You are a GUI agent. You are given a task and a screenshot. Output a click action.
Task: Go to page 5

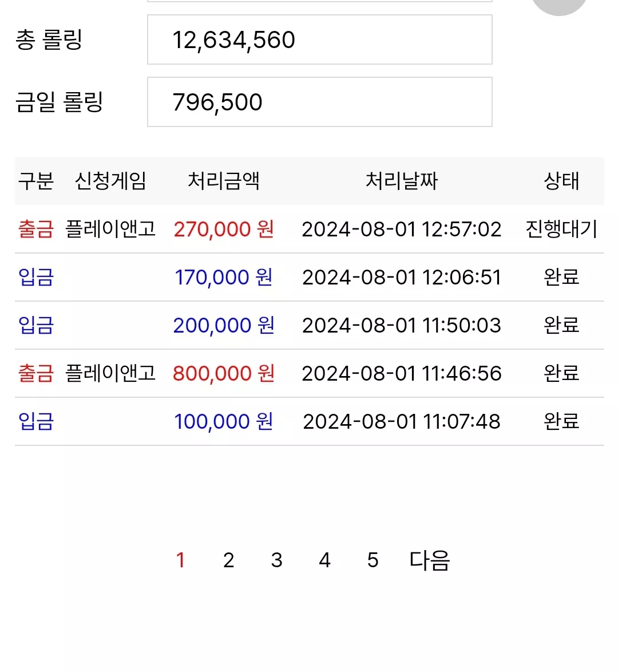point(373,560)
